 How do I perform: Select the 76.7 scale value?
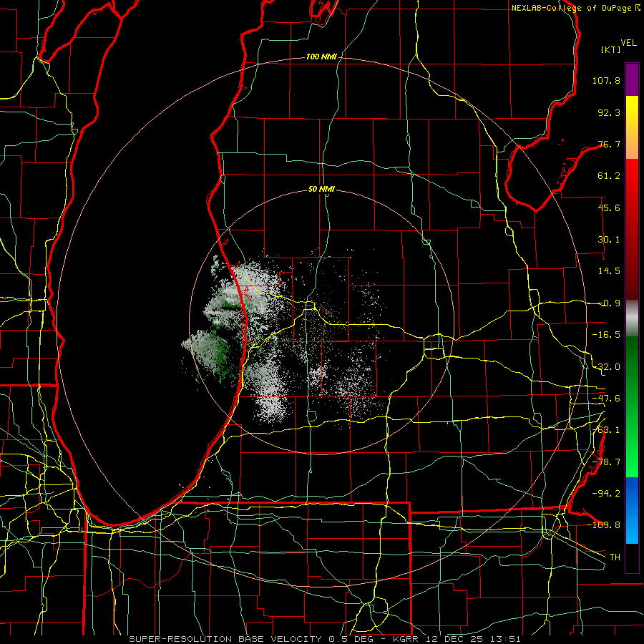[x=609, y=144]
